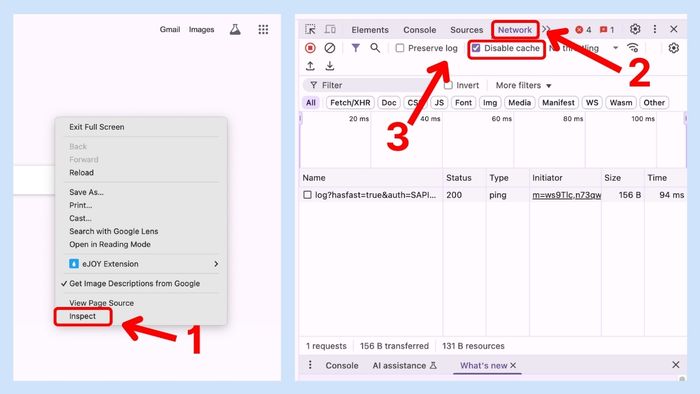Choose Reload in context menu
The width and height of the screenshot is (700, 394).
pos(81,172)
